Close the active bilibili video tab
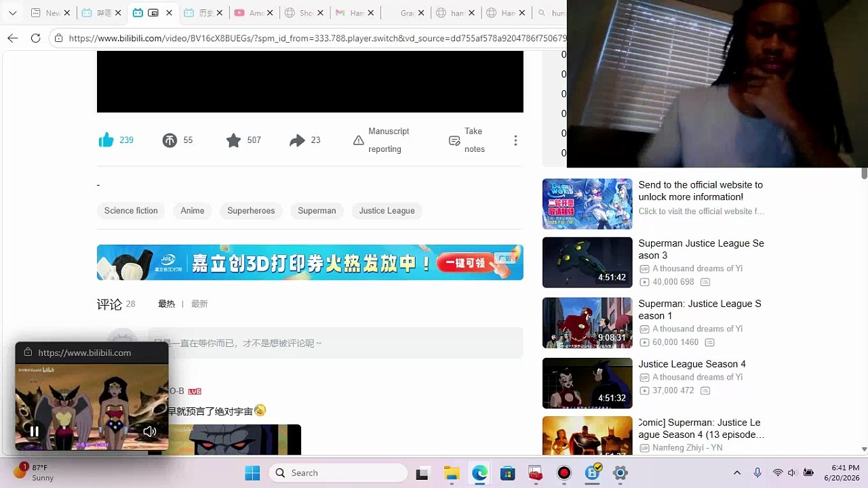868x488 pixels. [169, 13]
